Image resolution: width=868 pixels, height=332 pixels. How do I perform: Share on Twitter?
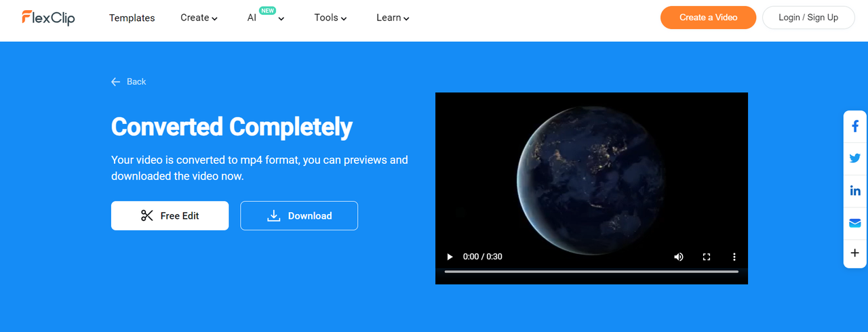(855, 159)
